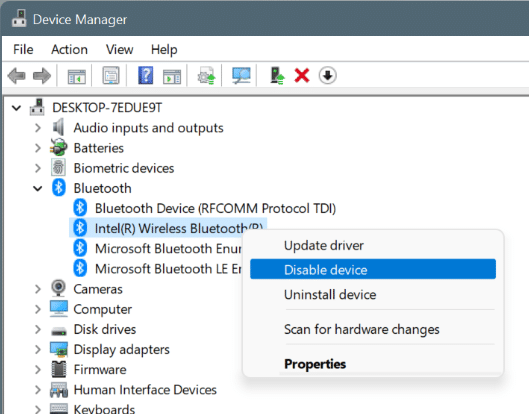Choose Disable device from context menu
529x414 pixels.
pyautogui.click(x=373, y=269)
